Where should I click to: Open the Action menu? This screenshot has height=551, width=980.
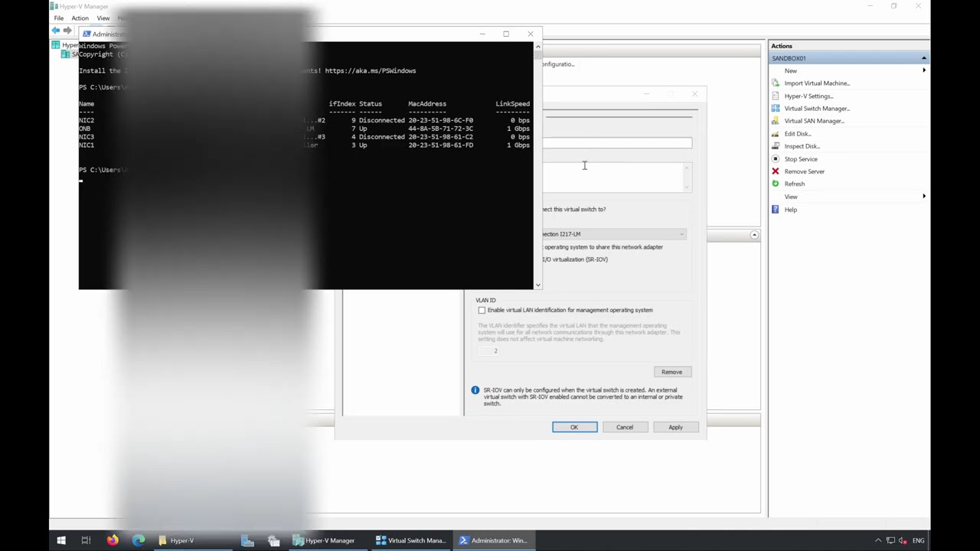pyautogui.click(x=80, y=18)
